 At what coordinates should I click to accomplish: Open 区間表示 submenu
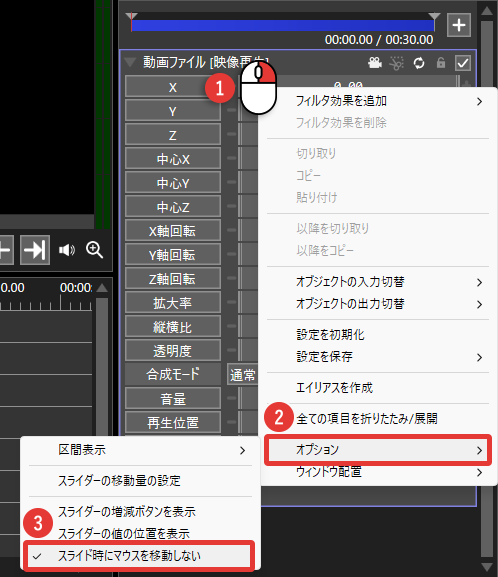140,450
